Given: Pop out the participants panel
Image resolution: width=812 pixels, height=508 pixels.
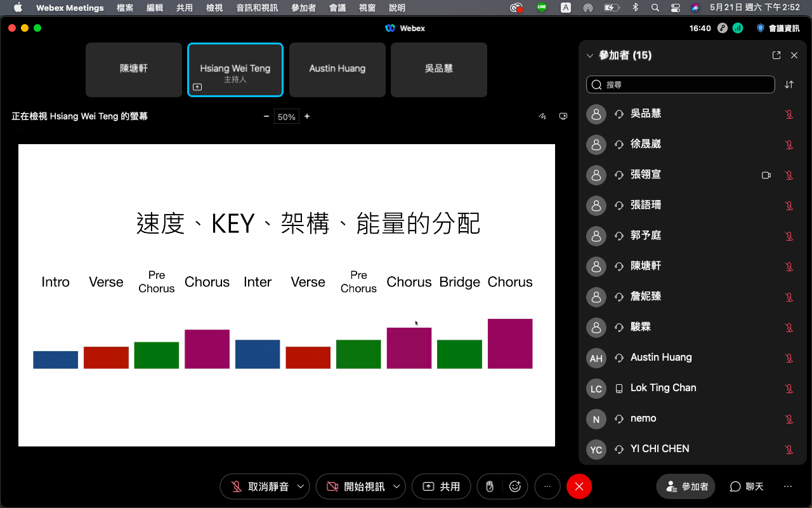Looking at the screenshot, I should pyautogui.click(x=776, y=55).
